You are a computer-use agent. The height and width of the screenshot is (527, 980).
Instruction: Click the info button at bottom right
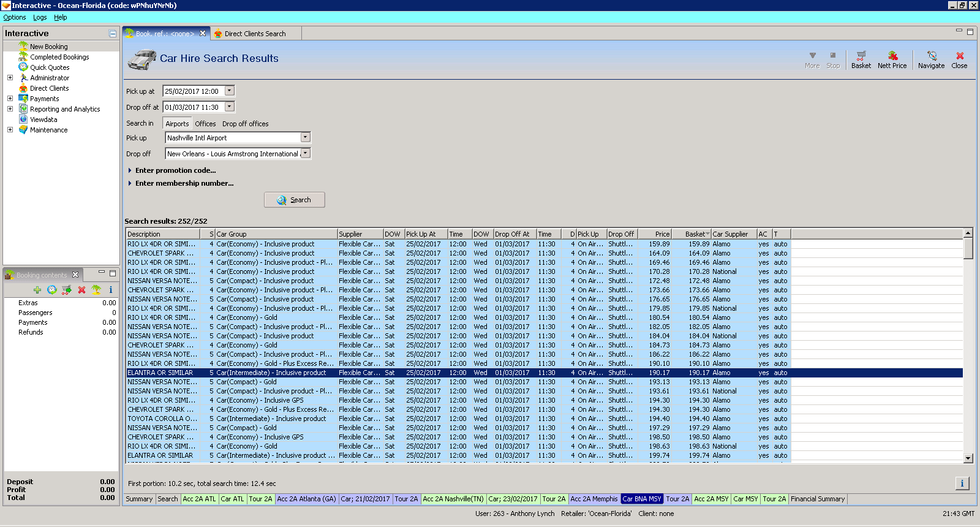(x=962, y=483)
